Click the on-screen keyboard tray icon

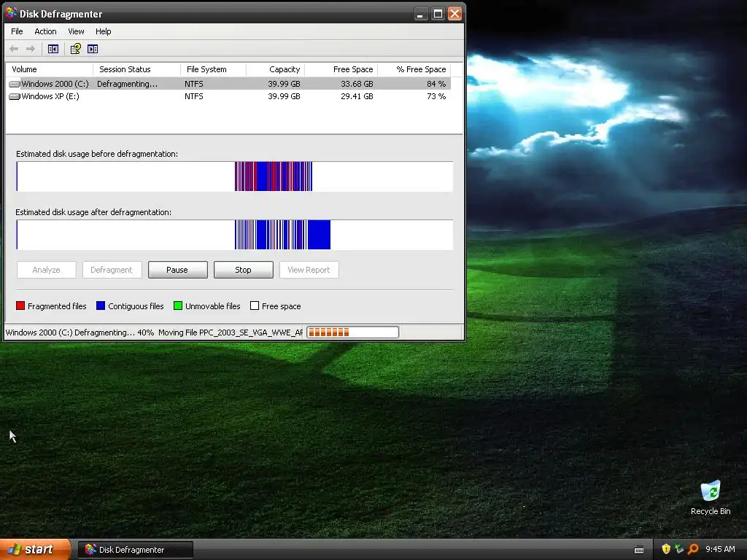tap(639, 550)
